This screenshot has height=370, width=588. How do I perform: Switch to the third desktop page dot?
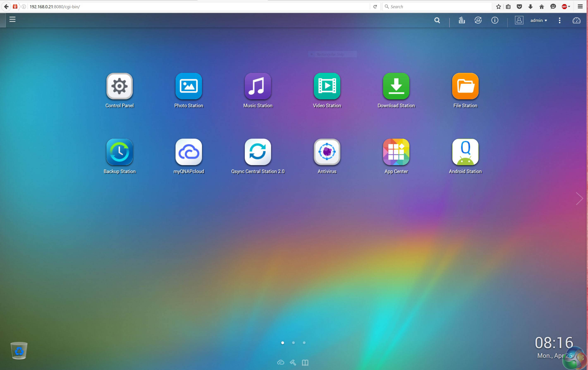(x=304, y=343)
